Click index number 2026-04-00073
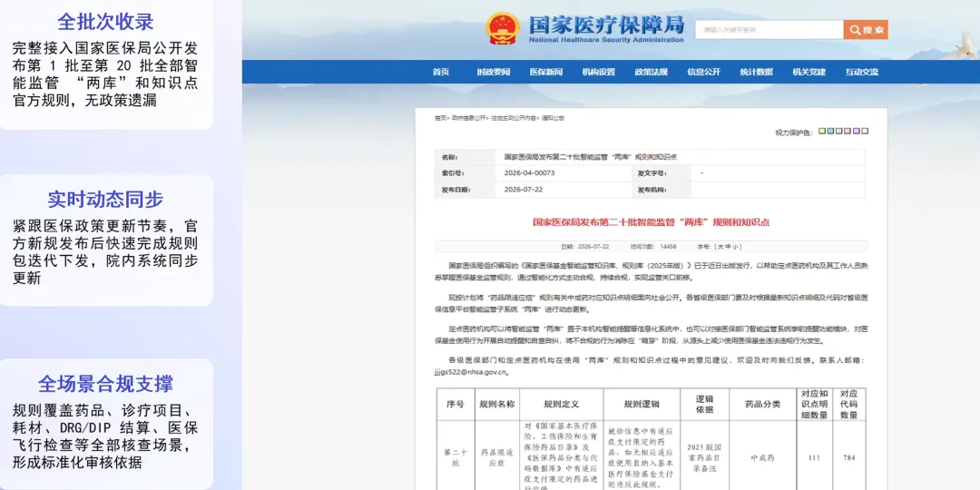This screenshot has height=490, width=980. pyautogui.click(x=529, y=172)
